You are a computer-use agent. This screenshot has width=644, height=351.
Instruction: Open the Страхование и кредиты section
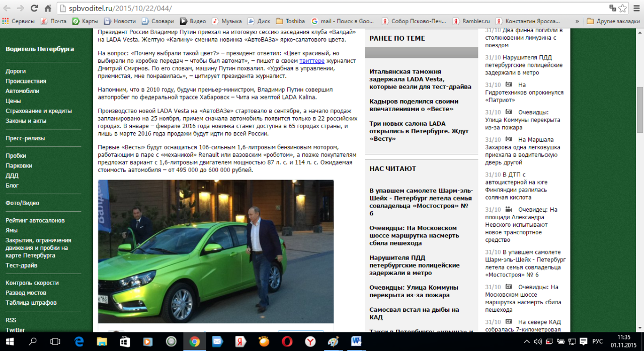(x=39, y=111)
